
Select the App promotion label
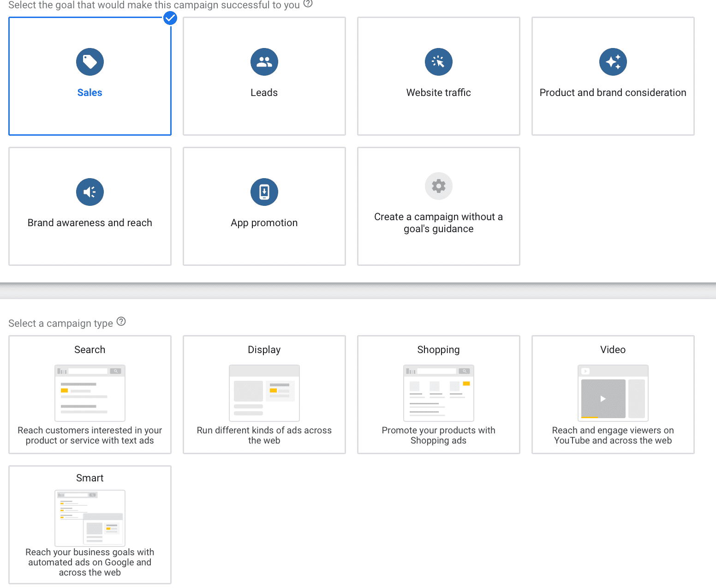pyautogui.click(x=264, y=223)
